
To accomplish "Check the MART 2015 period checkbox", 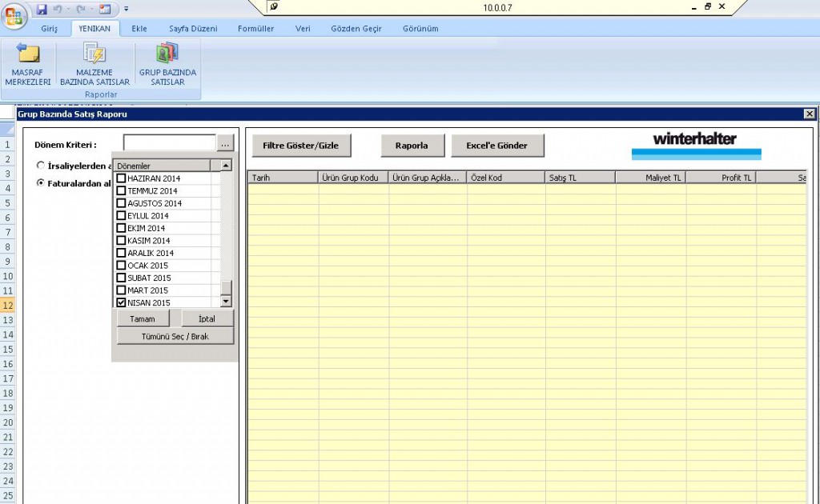I will click(x=122, y=290).
